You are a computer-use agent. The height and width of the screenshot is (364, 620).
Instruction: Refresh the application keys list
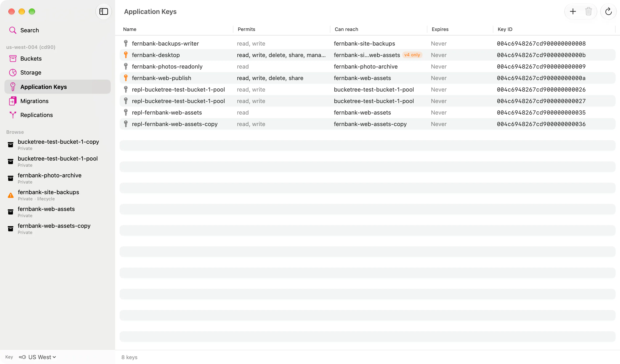(x=608, y=11)
